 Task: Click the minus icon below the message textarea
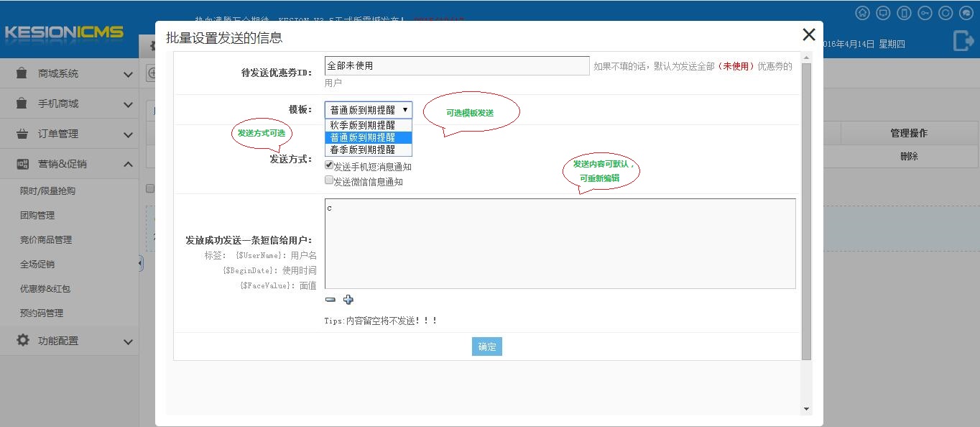[330, 300]
